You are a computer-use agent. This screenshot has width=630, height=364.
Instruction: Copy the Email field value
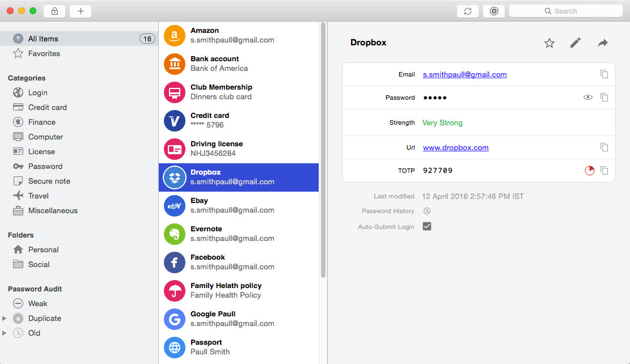(x=604, y=74)
